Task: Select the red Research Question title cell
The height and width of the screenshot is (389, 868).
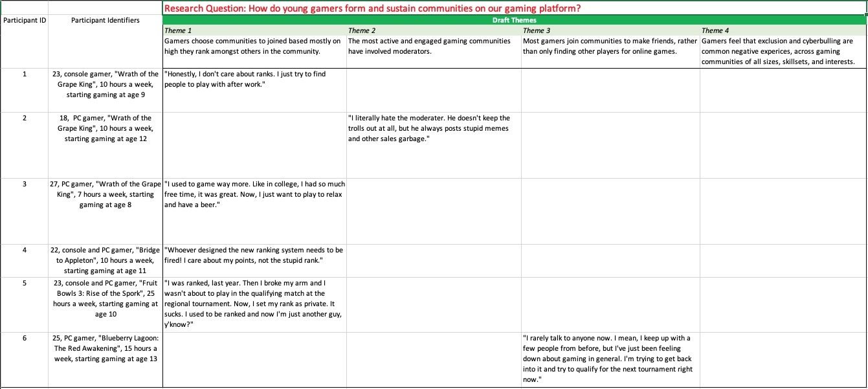Action: [x=515, y=9]
